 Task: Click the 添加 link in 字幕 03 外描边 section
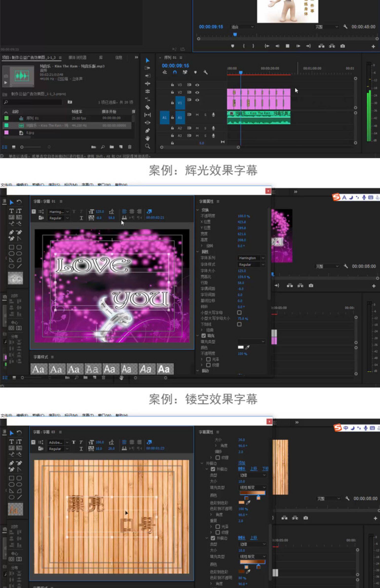(242, 463)
